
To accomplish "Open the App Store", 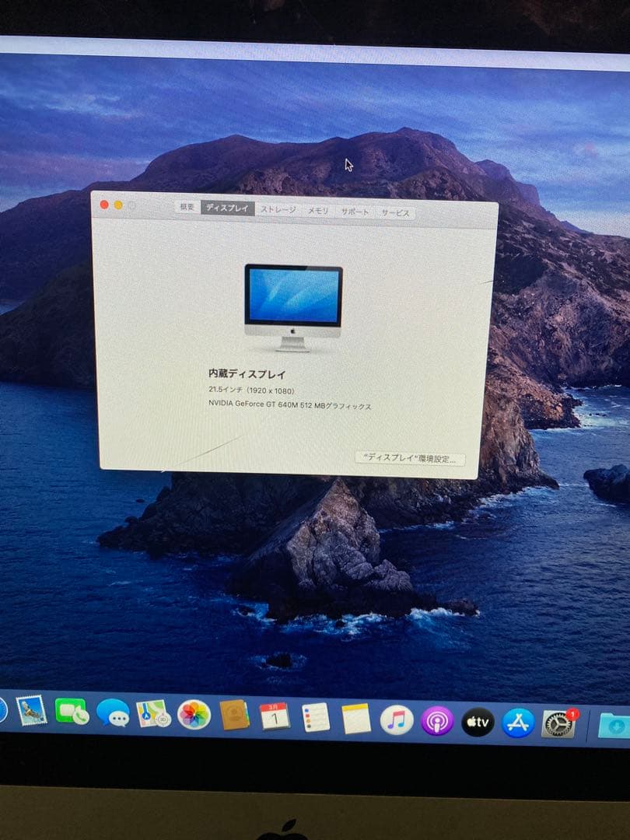I will [519, 723].
